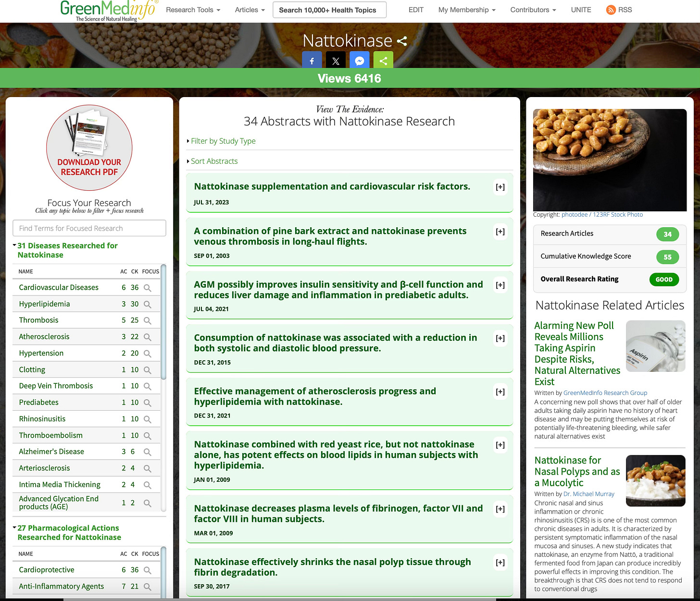Go to GreenMedInfo home via logo
Image resolution: width=700 pixels, height=601 pixels.
(108, 11)
